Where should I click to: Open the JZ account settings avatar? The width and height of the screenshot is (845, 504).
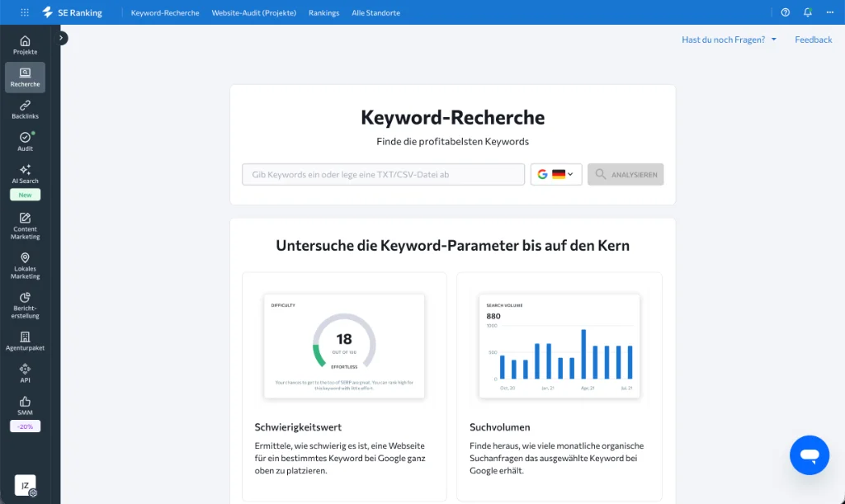click(x=26, y=486)
